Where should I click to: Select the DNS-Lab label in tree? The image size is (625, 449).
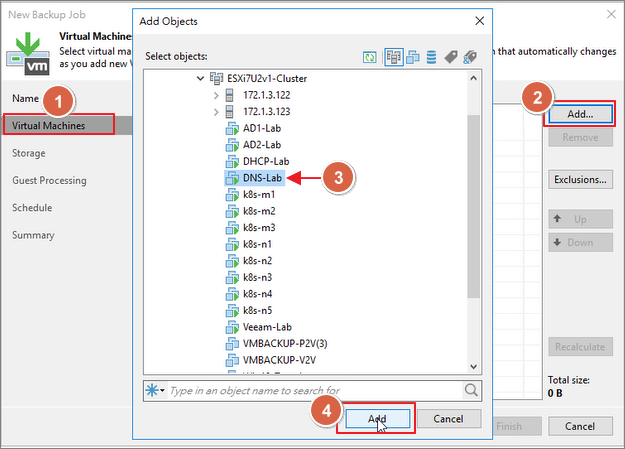262,178
